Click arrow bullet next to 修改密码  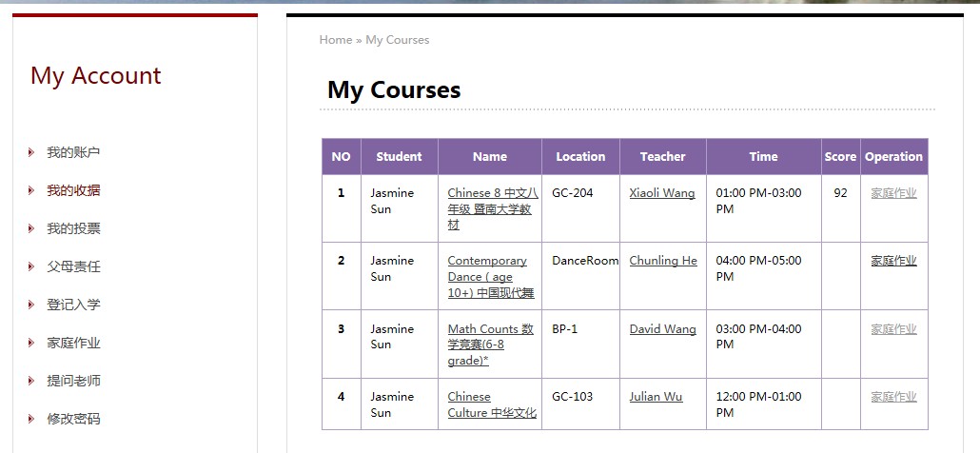pyautogui.click(x=31, y=420)
